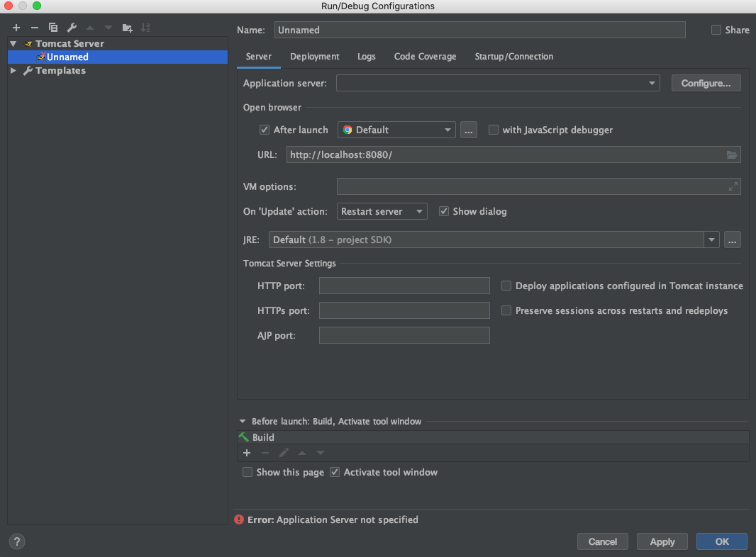Remove before launch task minus icon
Viewport: 756px width, 557px height.
[265, 453]
